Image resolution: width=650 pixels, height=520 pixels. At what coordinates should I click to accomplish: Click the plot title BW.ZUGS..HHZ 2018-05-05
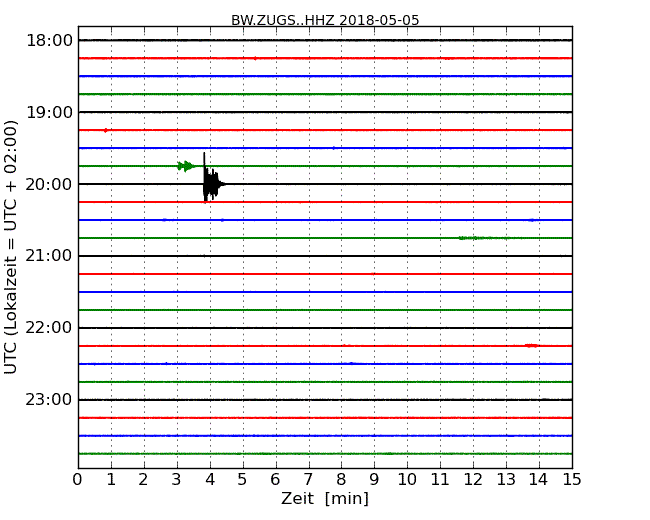click(x=325, y=20)
